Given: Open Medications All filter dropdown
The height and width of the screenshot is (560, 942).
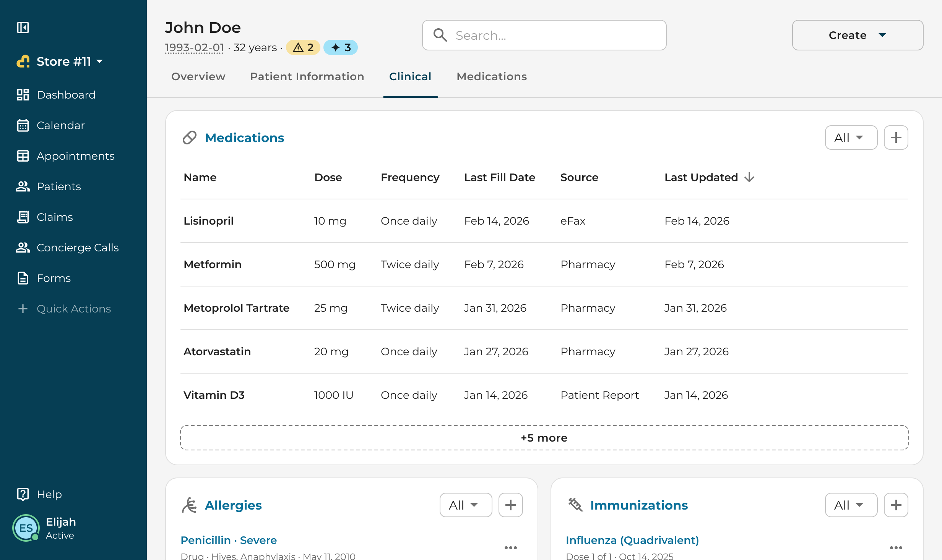Looking at the screenshot, I should pos(851,138).
